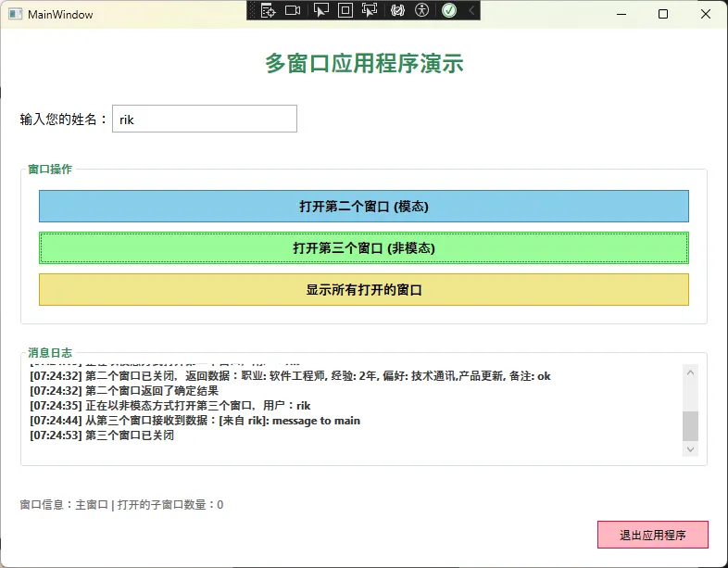The image size is (728, 568).
Task: Click the message log scrollbar thumb
Action: 690,426
